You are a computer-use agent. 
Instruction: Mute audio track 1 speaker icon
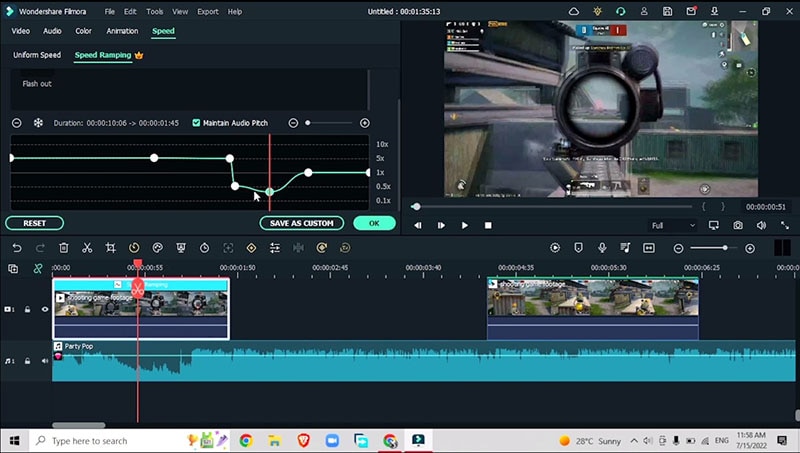(45, 361)
